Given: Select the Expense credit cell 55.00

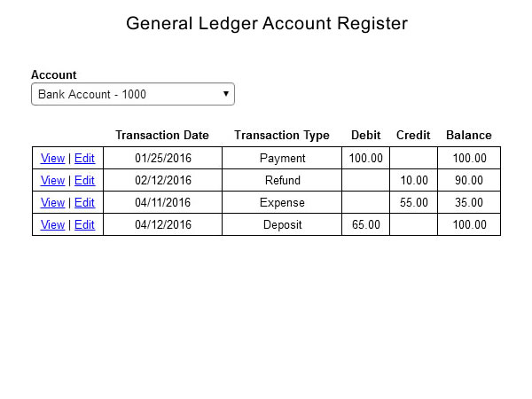Looking at the screenshot, I should (413, 202).
